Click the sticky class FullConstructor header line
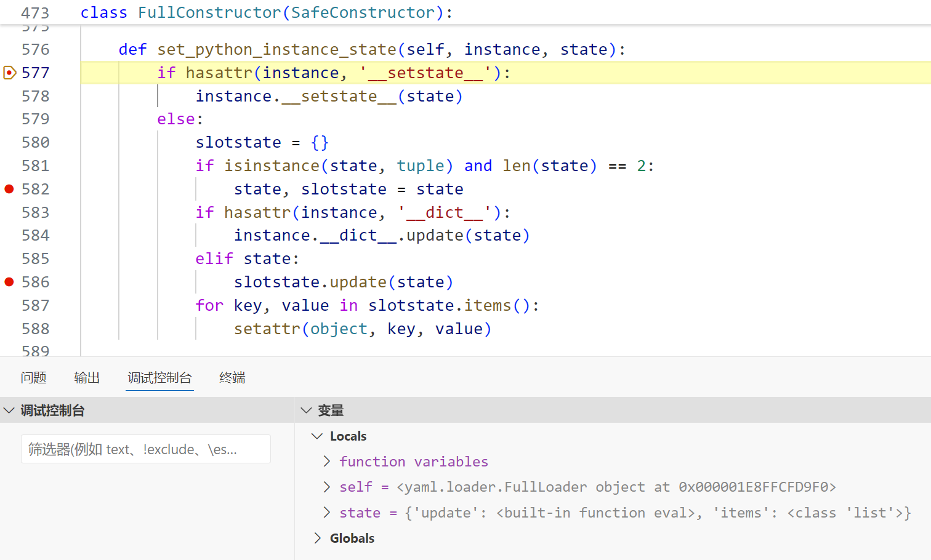Viewport: 931px width, 560px height. coord(266,12)
